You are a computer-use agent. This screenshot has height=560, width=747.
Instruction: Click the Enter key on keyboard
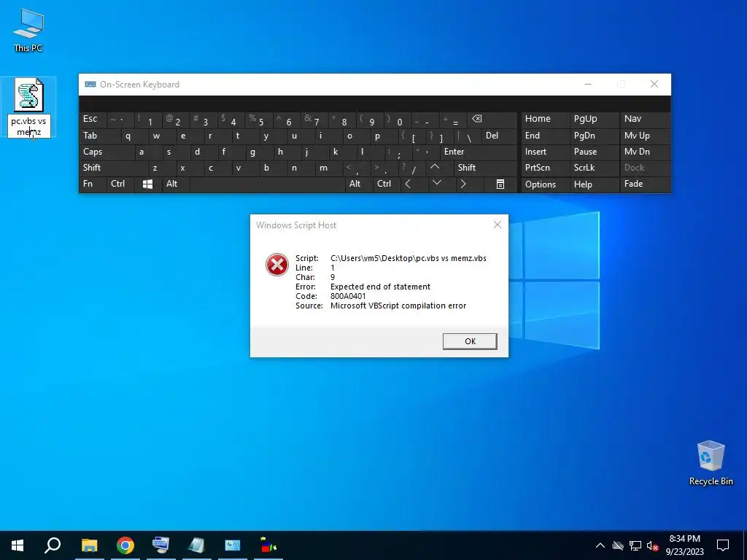point(479,152)
